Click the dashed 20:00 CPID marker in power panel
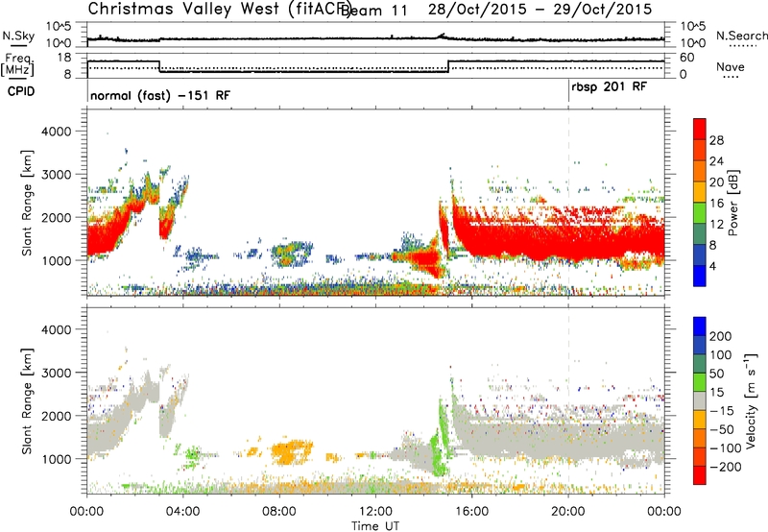Viewport: 768px width, 532px height. pyautogui.click(x=568, y=203)
